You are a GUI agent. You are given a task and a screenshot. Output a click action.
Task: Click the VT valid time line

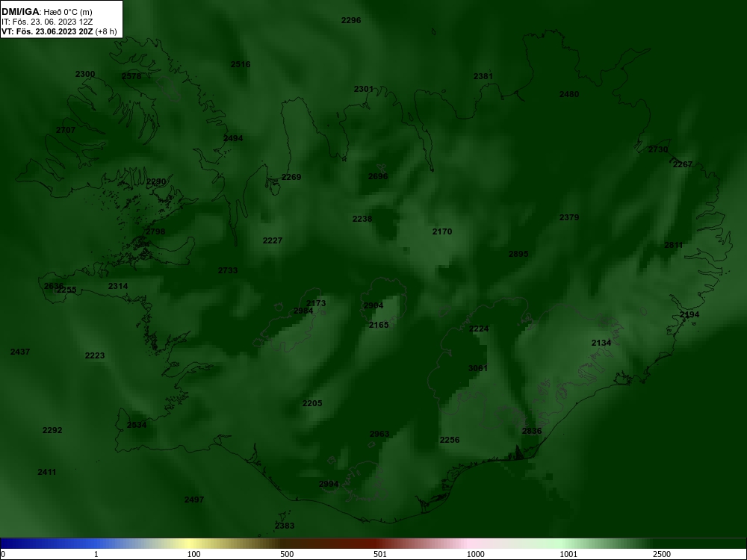(x=59, y=32)
